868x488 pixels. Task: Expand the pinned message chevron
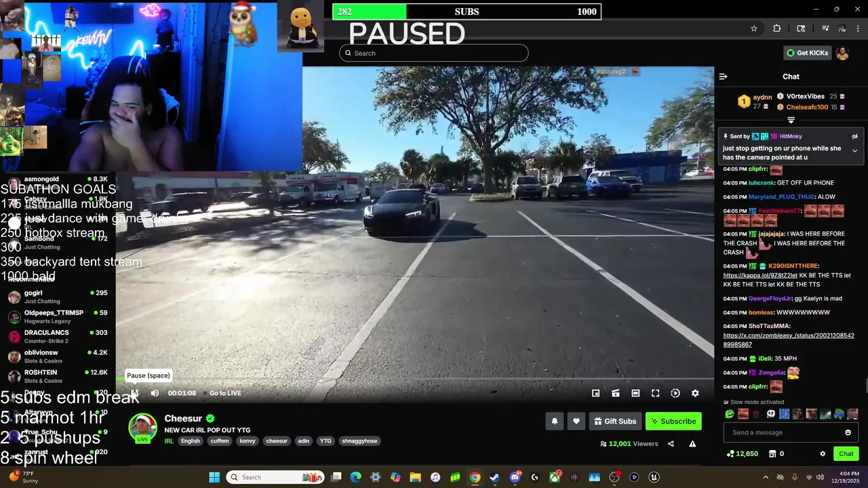click(x=854, y=150)
